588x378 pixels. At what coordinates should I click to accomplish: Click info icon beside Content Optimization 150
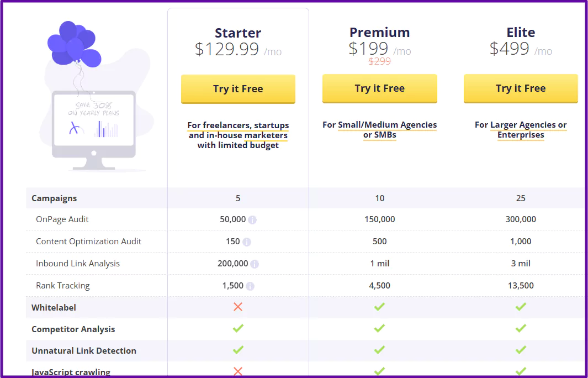pos(247,242)
